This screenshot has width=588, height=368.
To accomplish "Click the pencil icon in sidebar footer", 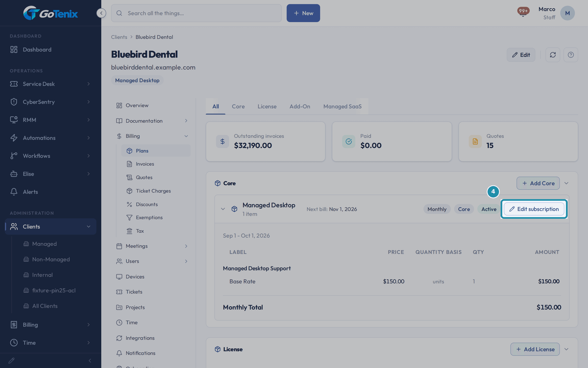I will pos(11,360).
